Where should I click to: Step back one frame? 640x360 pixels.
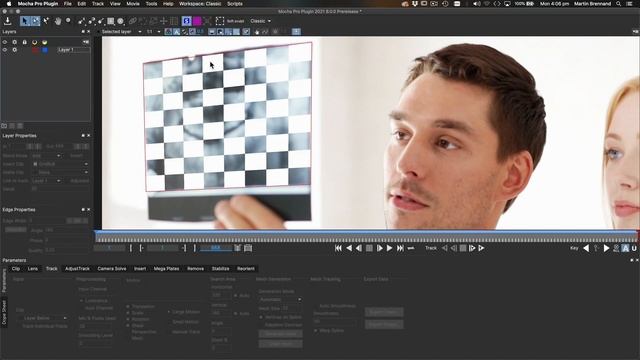tap(359, 248)
